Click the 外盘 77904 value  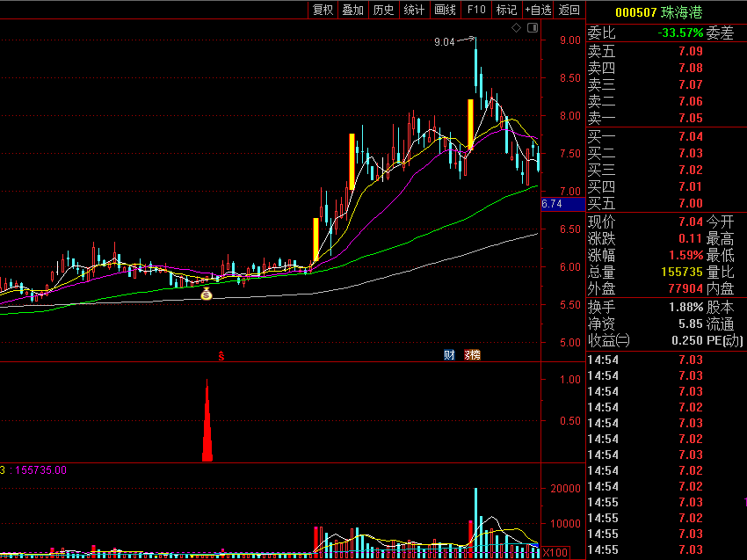[x=685, y=288]
